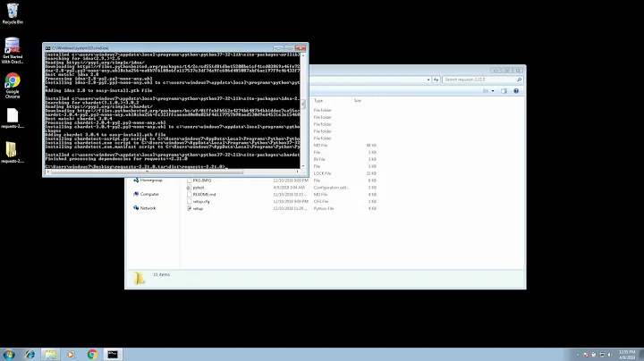
Task: Launch Windows Media Player from the taskbar
Action: point(71,355)
